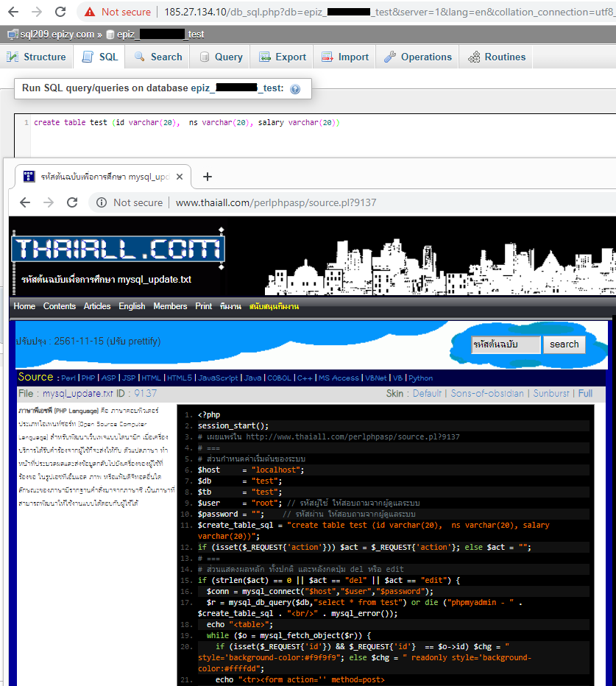Reload the outer phpMyAdmin page
Image resolution: width=616 pixels, height=686 pixels.
(63, 12)
